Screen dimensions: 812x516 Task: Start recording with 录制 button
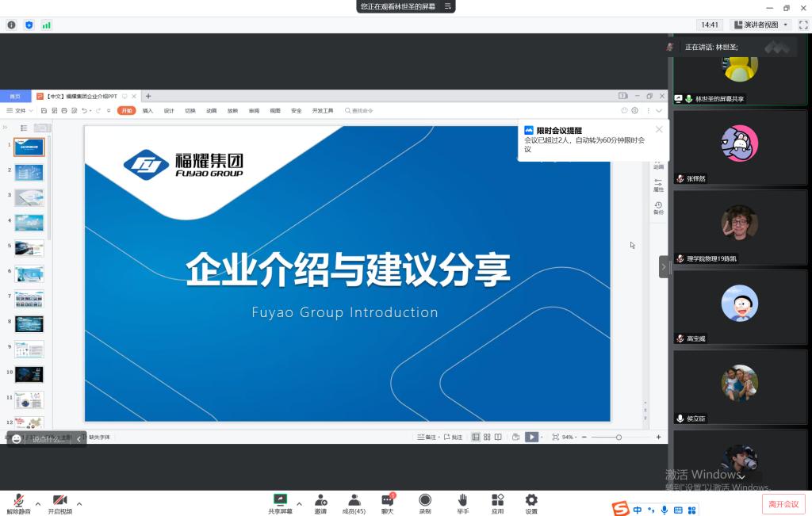[425, 502]
